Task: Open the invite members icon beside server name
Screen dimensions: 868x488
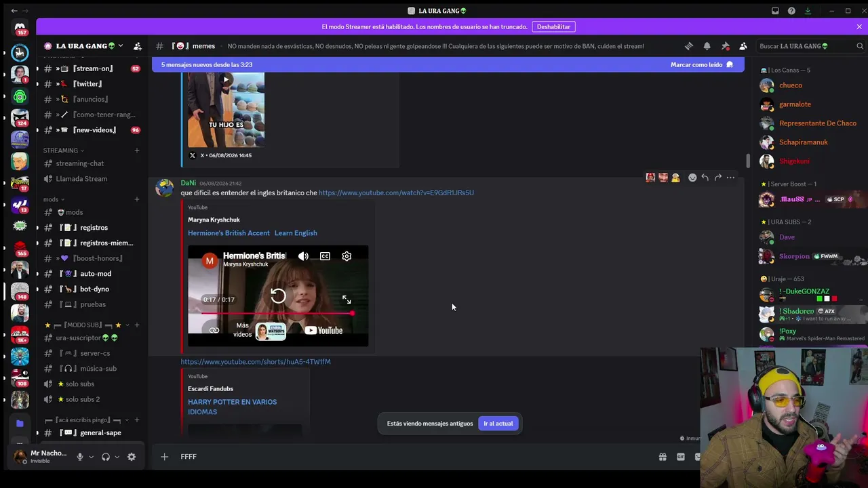Action: (x=138, y=46)
